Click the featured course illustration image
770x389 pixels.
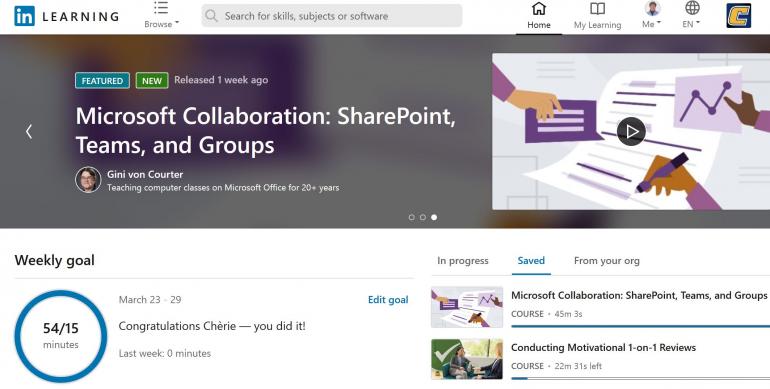[631, 132]
